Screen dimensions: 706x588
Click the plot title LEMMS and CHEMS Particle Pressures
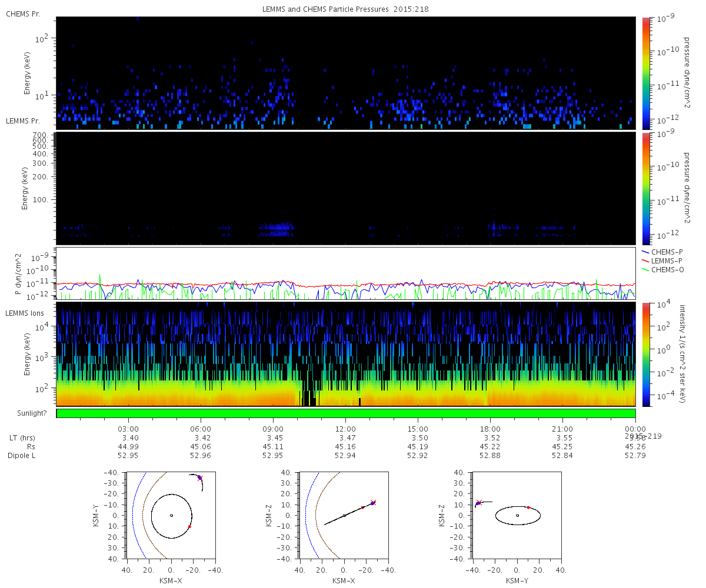pyautogui.click(x=346, y=10)
